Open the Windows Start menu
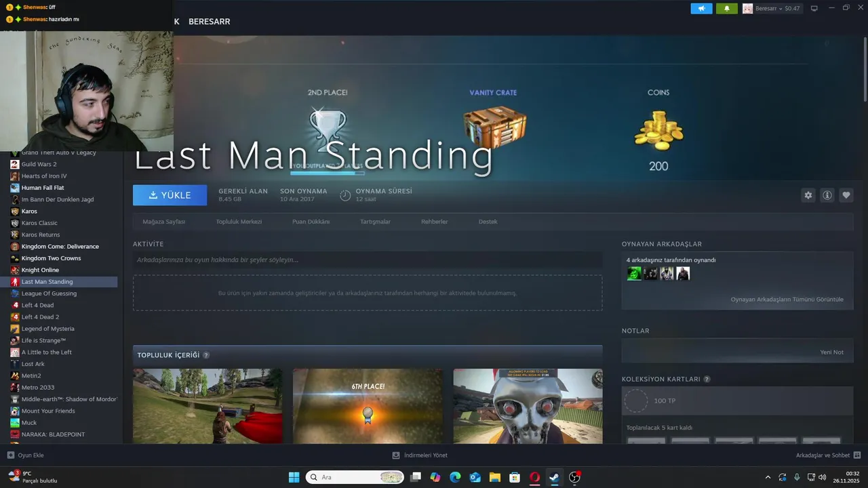 click(294, 477)
